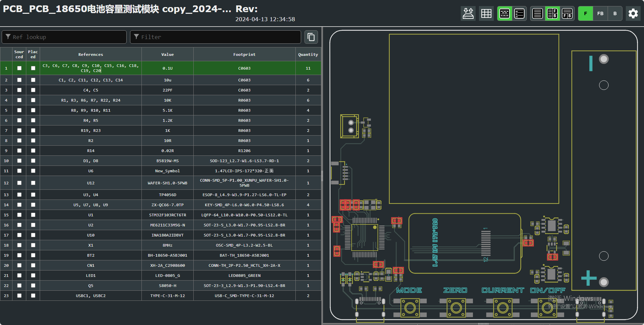This screenshot has height=325, width=644.
Task: Switch to grouped BOM view
Action: (505, 13)
